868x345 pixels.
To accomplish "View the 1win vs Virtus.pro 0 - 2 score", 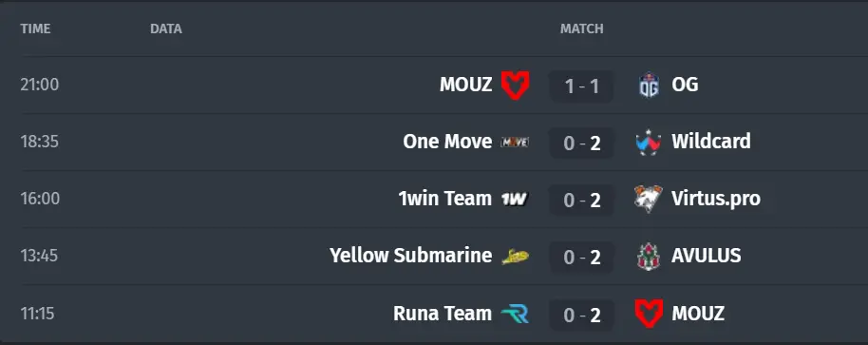I will [x=581, y=200].
